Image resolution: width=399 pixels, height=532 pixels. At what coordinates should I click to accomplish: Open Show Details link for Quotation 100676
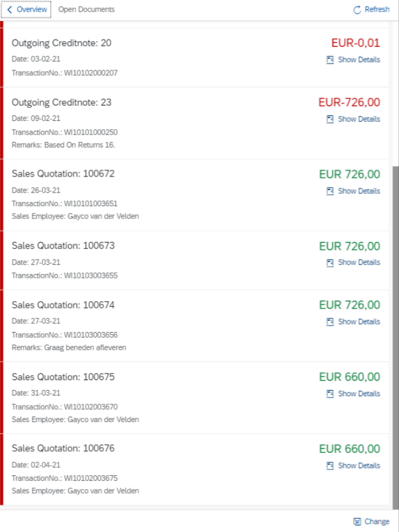(359, 466)
